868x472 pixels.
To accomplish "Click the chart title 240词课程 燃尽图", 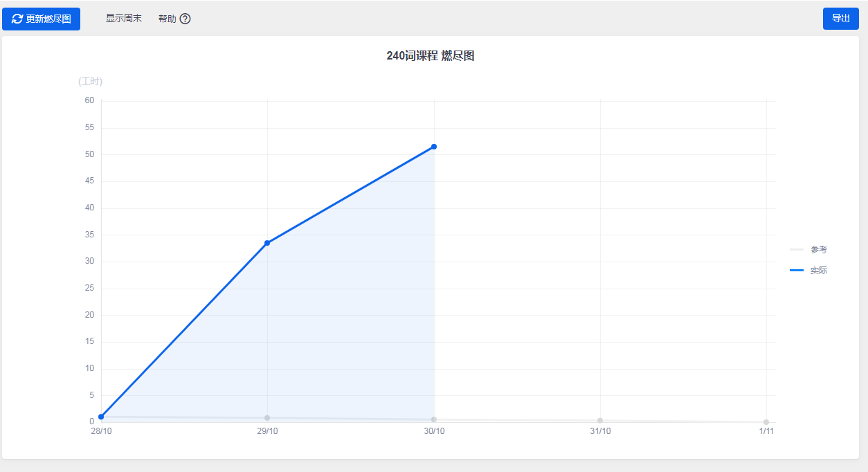I will click(431, 56).
